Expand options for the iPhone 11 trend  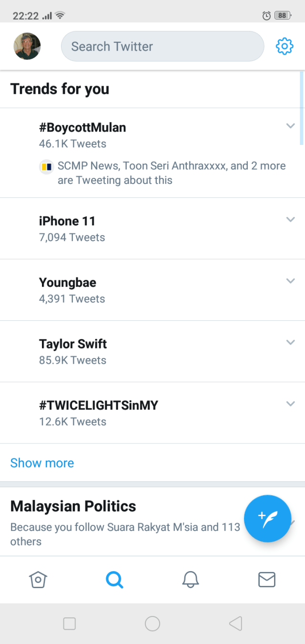[x=291, y=219]
